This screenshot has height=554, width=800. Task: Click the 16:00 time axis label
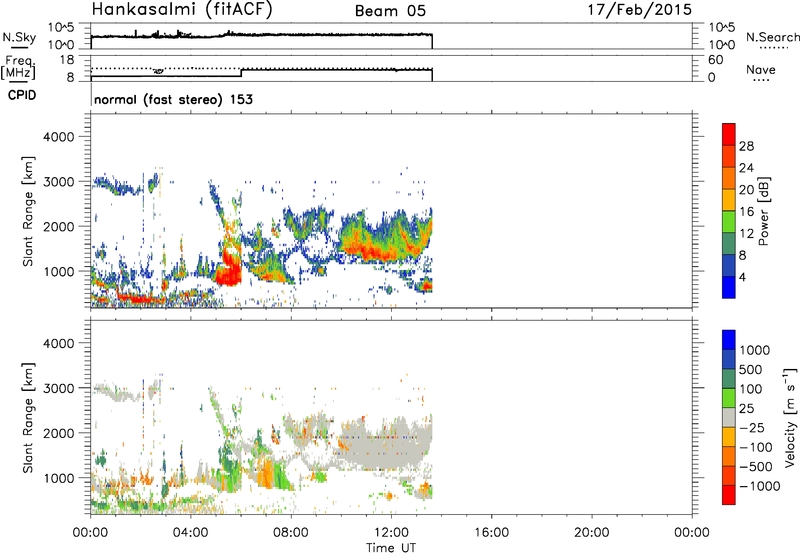pyautogui.click(x=491, y=533)
